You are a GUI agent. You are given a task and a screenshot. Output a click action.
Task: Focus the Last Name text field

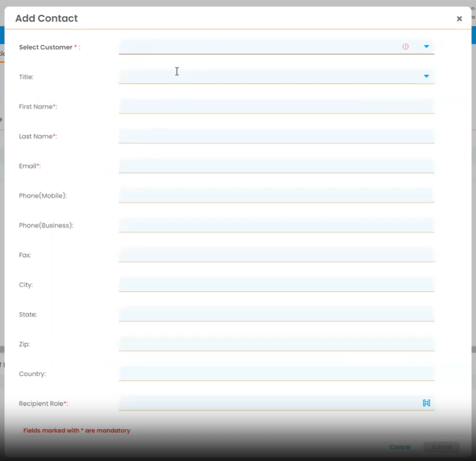point(276,136)
